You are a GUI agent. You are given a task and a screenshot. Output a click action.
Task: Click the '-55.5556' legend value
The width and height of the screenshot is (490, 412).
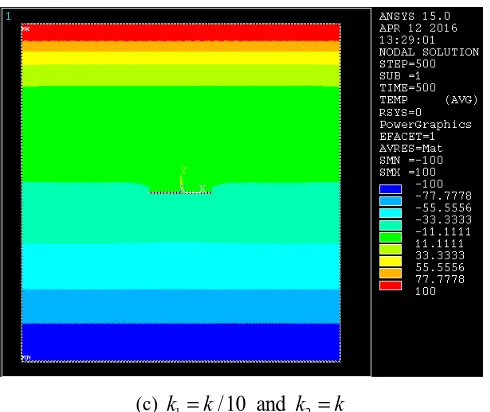(443, 208)
